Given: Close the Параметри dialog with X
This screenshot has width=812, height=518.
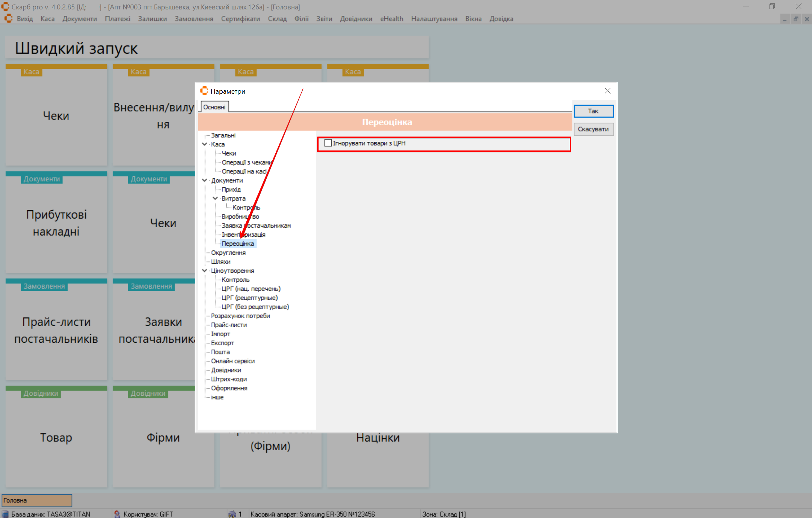Looking at the screenshot, I should (x=607, y=91).
